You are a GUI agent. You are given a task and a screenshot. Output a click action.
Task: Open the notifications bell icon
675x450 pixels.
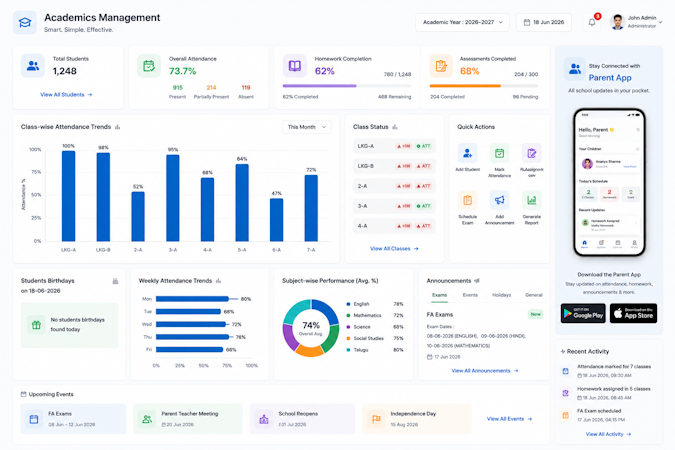click(592, 22)
